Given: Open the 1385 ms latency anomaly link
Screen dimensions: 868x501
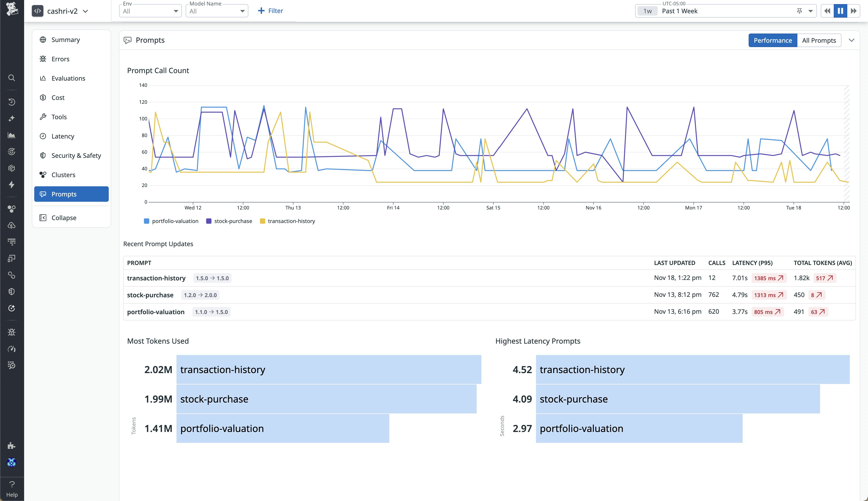Looking at the screenshot, I should [769, 278].
